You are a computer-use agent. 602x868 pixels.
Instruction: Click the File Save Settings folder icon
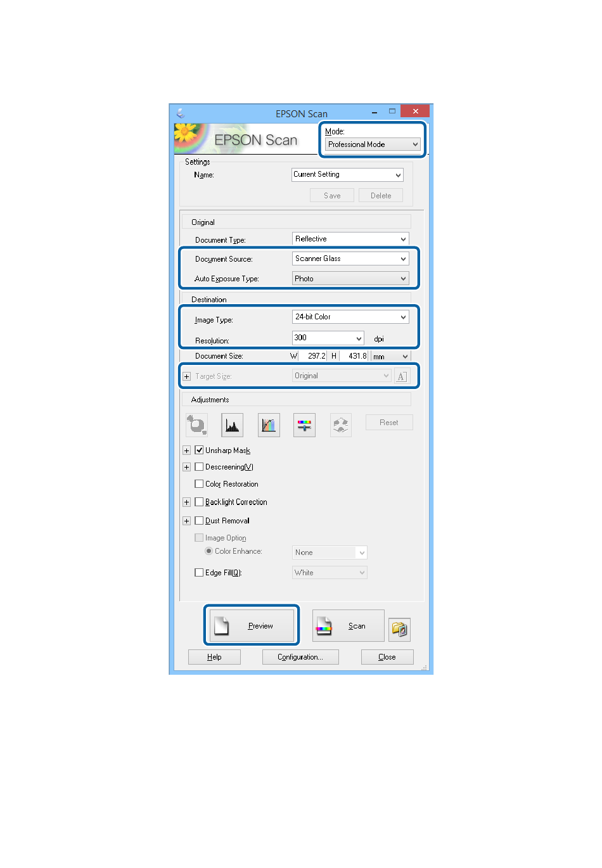[400, 629]
